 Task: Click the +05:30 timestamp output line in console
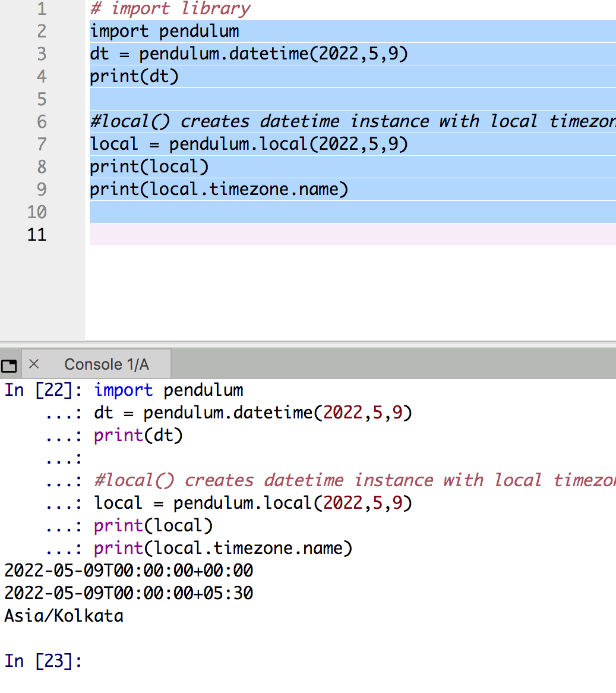click(128, 593)
